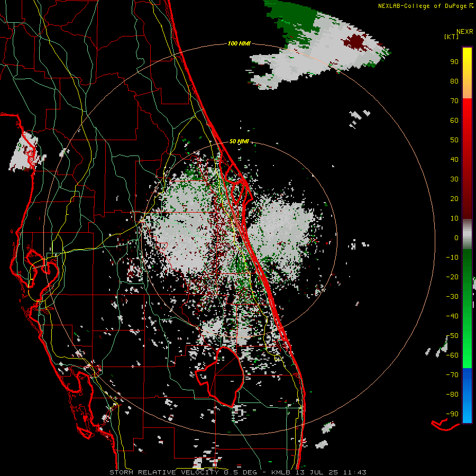Click the 10 value on the velocity scale
The image size is (476, 476).
[454, 218]
